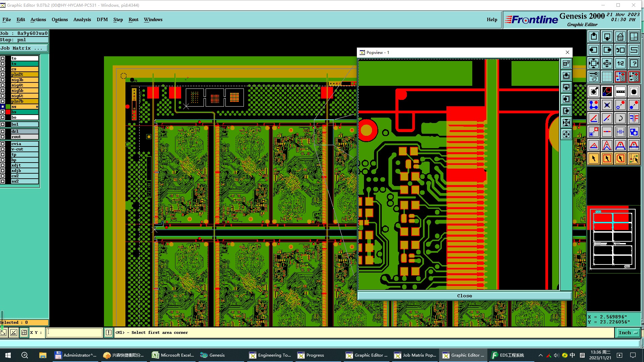Toggle the checkbox for layer drl

3,131
